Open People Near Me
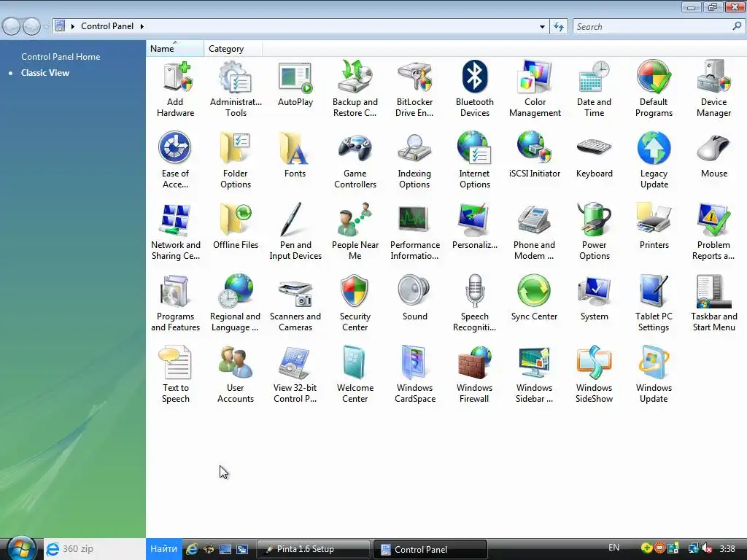747x560 pixels. click(355, 231)
